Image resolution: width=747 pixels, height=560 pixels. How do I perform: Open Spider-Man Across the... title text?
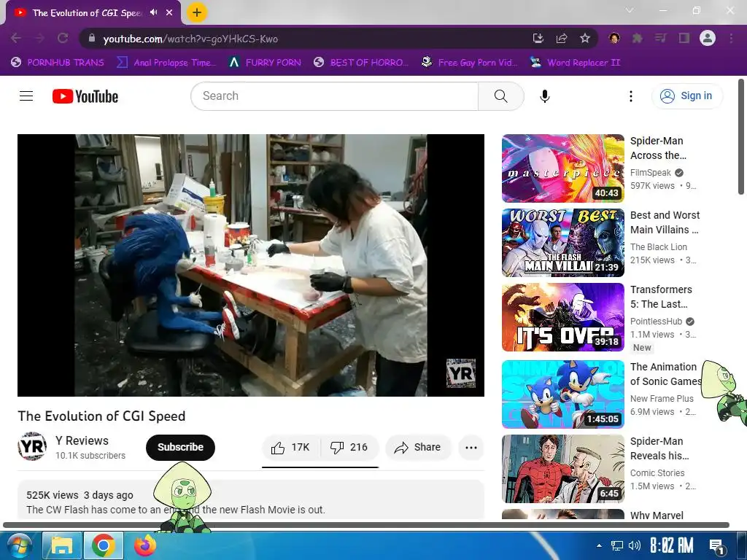(x=658, y=148)
